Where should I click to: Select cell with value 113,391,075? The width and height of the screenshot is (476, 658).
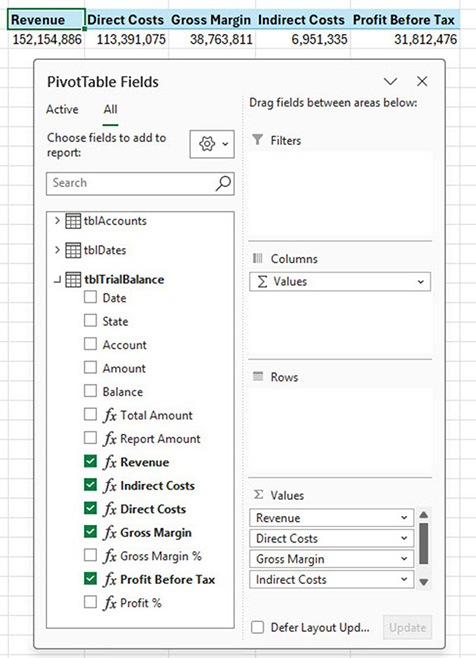tap(127, 39)
